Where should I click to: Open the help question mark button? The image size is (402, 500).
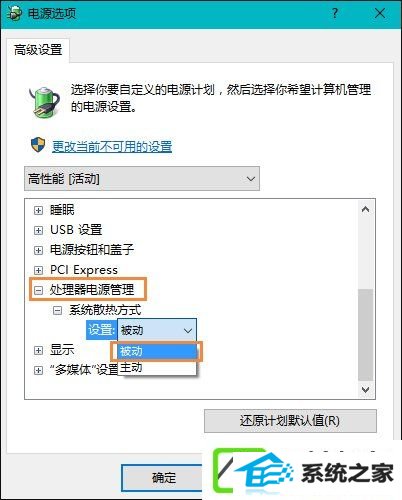coord(335,13)
